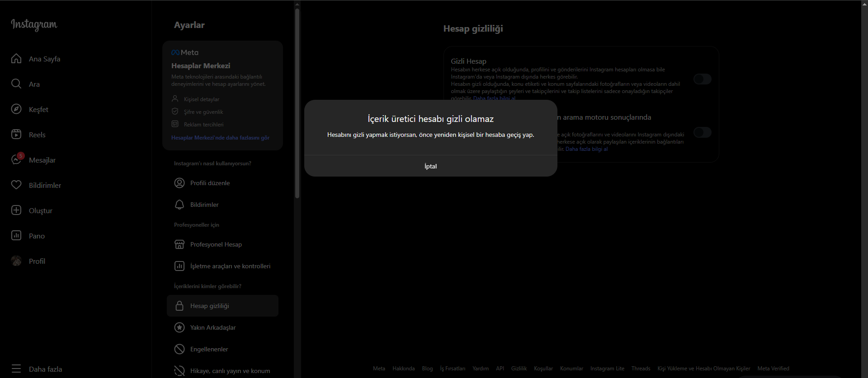Select Reels menu label

(37, 135)
